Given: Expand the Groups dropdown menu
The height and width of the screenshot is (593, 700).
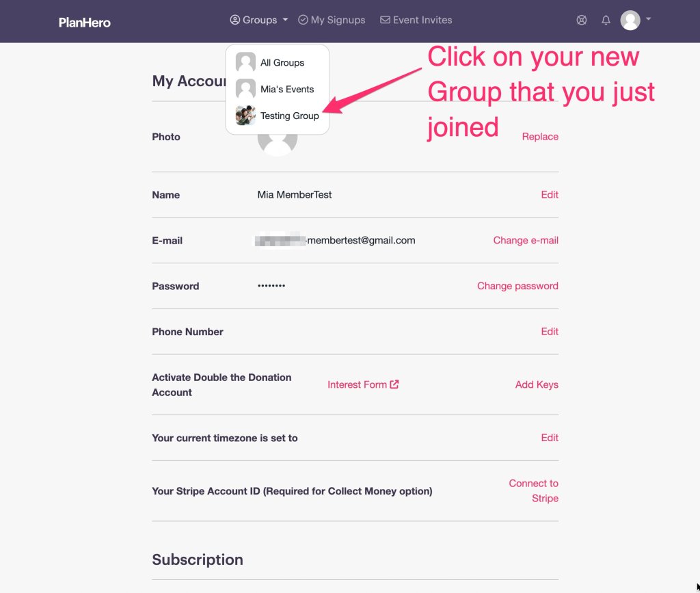Looking at the screenshot, I should click(259, 21).
